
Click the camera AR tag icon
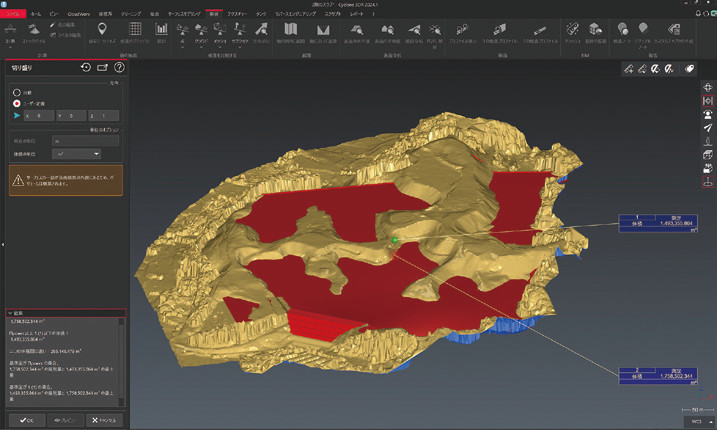[674, 29]
